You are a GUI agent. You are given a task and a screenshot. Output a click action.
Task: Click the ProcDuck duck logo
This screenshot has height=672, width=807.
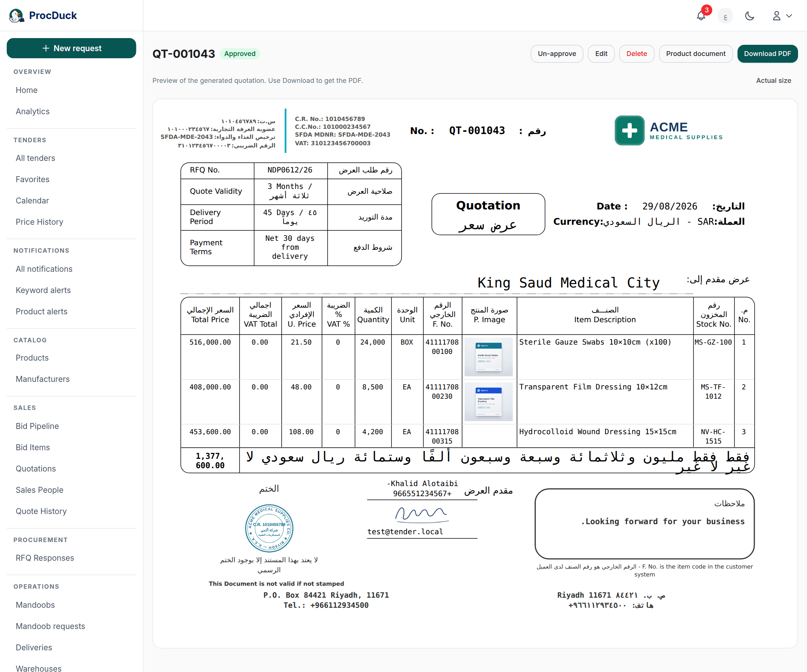tap(16, 15)
